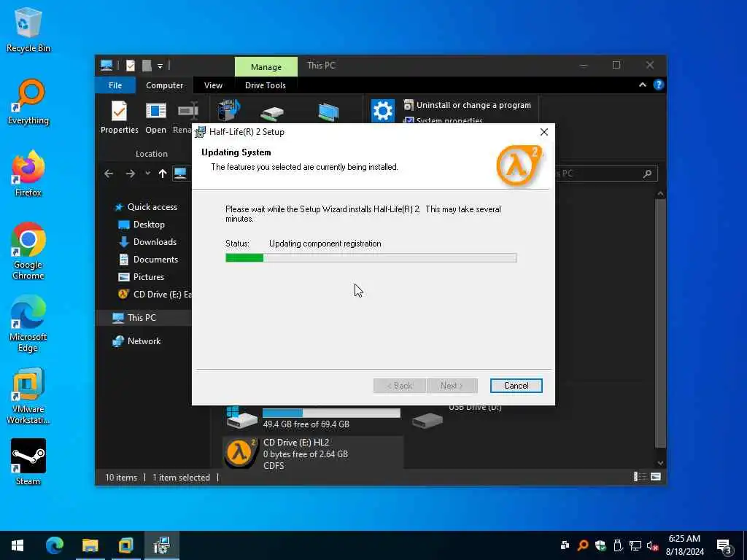Click System properties in the ribbon

click(444, 120)
